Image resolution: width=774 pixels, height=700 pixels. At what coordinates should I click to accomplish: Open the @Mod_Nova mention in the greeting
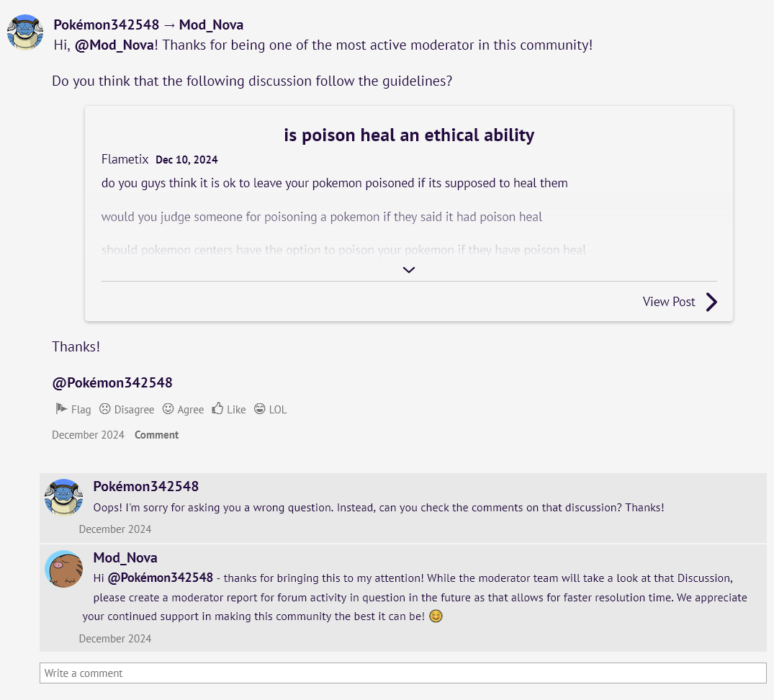[x=114, y=45]
